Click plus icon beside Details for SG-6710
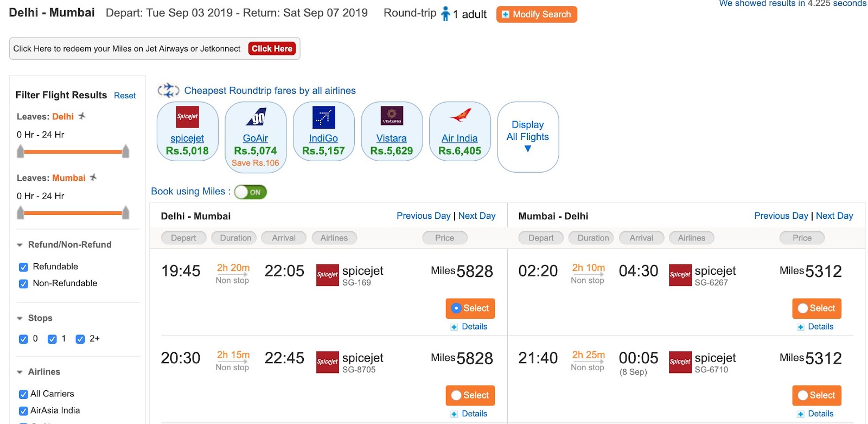868x424 pixels. (800, 414)
